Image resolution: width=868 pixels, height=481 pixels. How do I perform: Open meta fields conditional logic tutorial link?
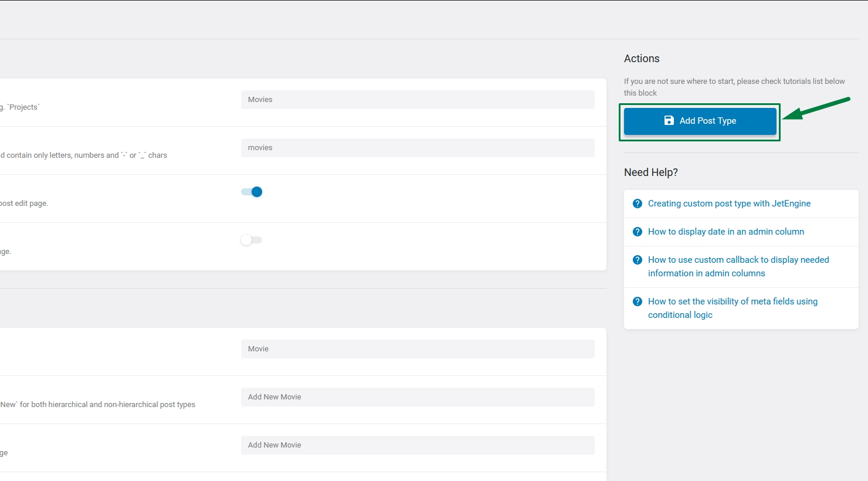(x=733, y=308)
